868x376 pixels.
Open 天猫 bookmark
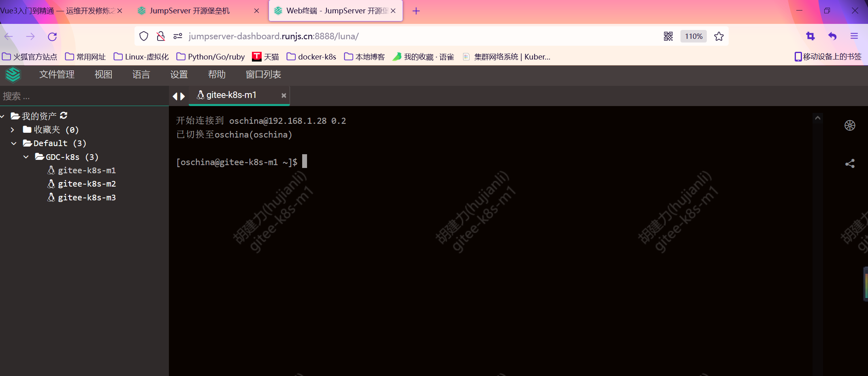click(265, 57)
